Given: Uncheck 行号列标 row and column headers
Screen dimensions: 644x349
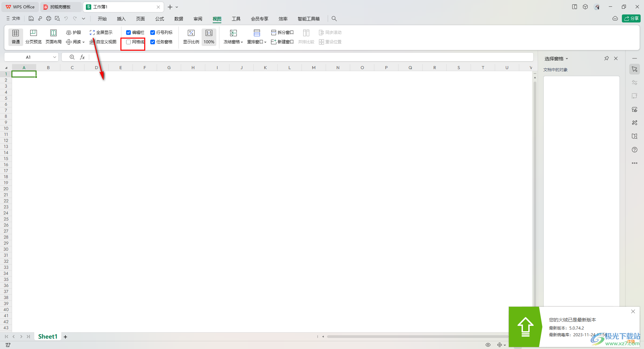Looking at the screenshot, I should pyautogui.click(x=153, y=33).
